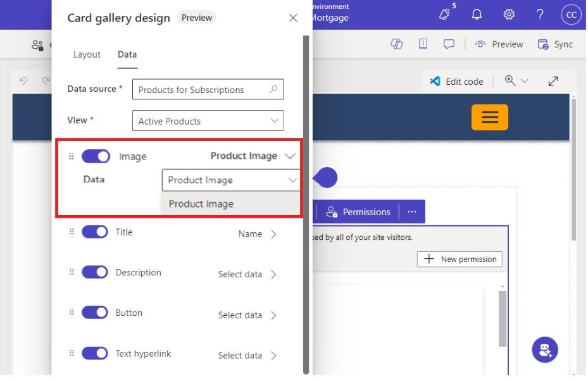This screenshot has width=588, height=381.
Task: Disable the Image toggle switch
Action: (96, 156)
